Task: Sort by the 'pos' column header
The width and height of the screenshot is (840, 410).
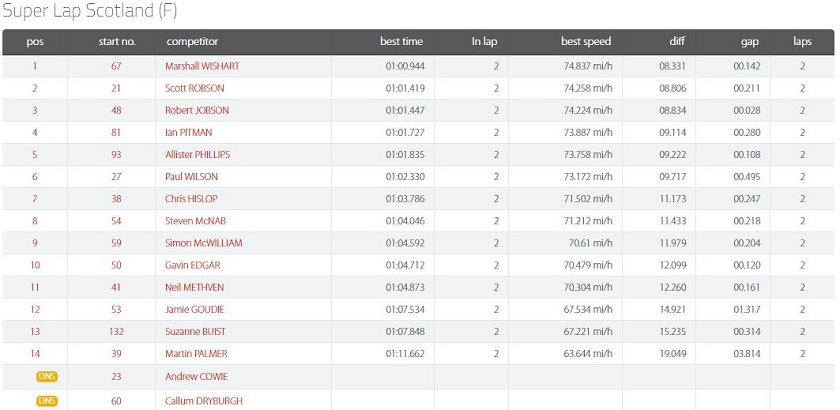Action: point(35,42)
